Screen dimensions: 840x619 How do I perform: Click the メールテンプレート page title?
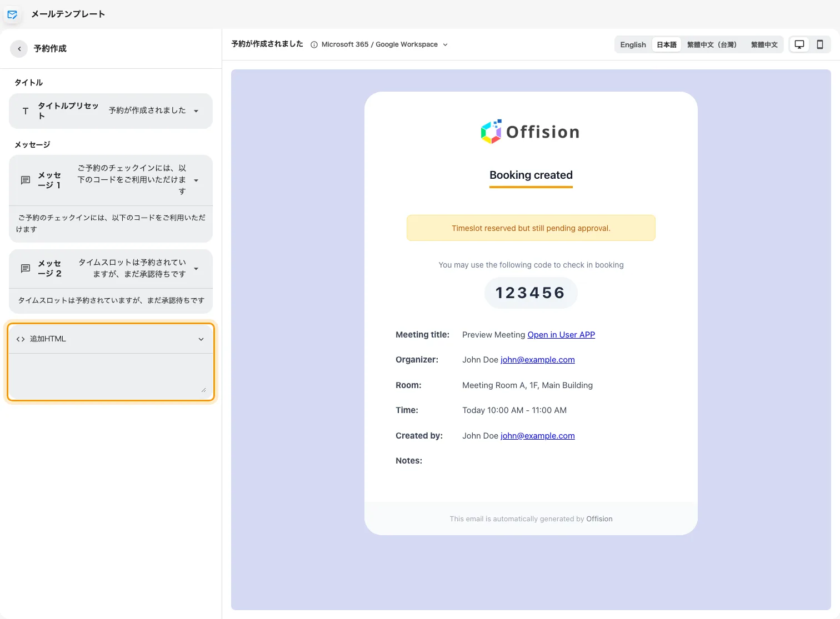pos(68,14)
